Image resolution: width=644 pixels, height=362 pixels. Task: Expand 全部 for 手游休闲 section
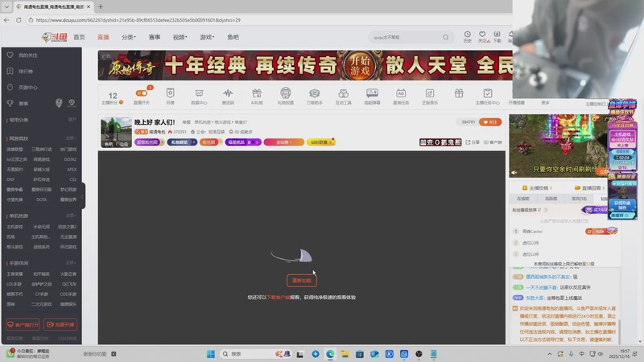click(x=71, y=263)
